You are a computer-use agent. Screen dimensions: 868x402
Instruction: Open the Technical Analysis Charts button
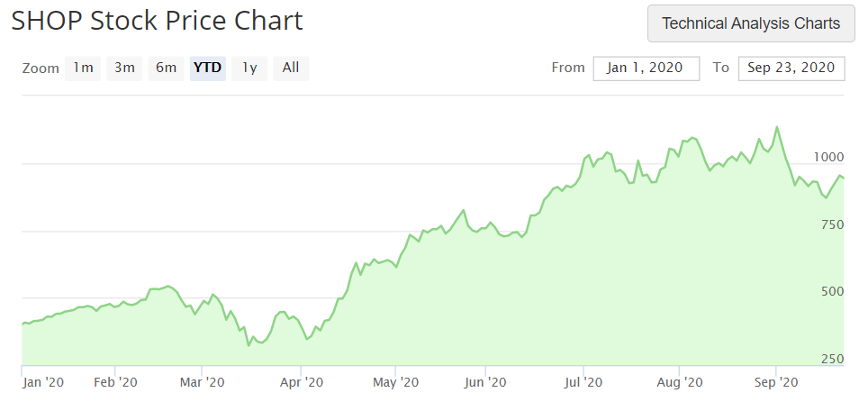click(x=751, y=23)
